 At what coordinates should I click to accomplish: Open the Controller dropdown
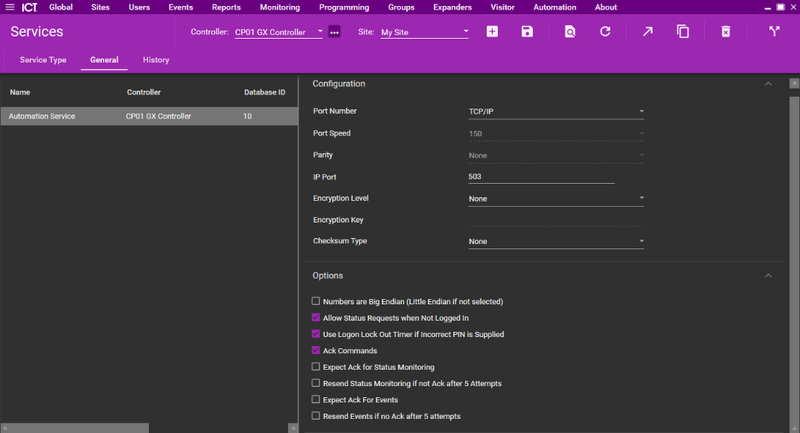point(279,32)
